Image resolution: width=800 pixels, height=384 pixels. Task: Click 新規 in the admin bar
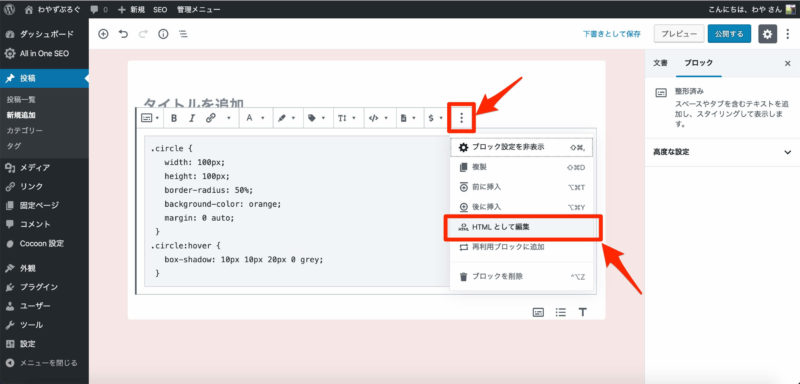[132, 9]
